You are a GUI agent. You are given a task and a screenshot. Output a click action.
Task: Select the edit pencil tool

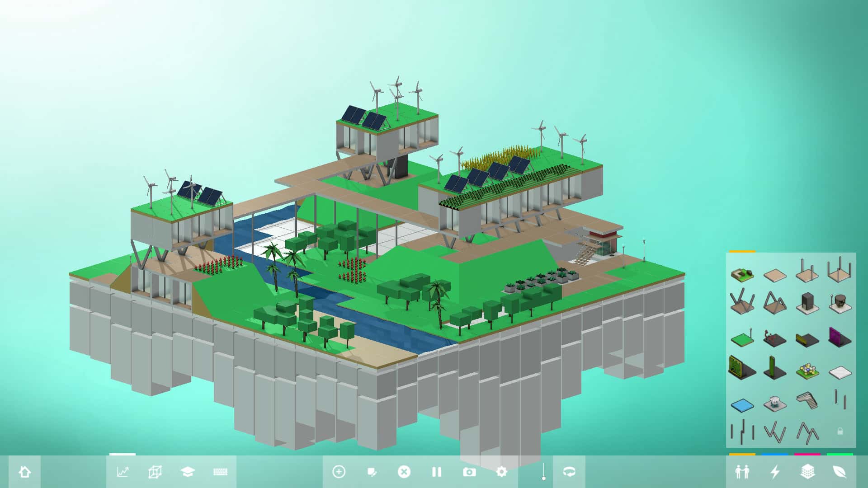372,472
